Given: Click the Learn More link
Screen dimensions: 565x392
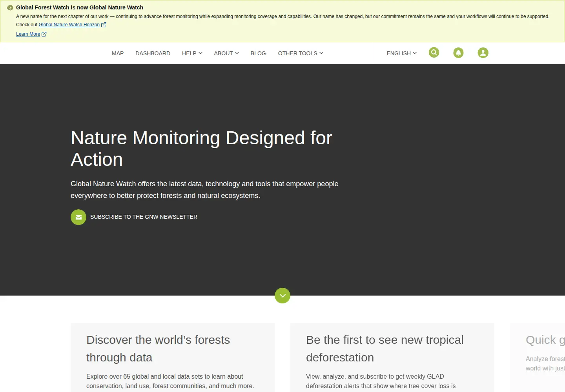Looking at the screenshot, I should click(x=28, y=34).
